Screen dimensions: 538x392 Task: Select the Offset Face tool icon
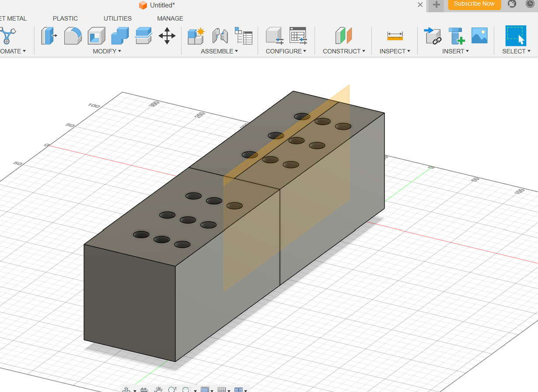click(143, 36)
